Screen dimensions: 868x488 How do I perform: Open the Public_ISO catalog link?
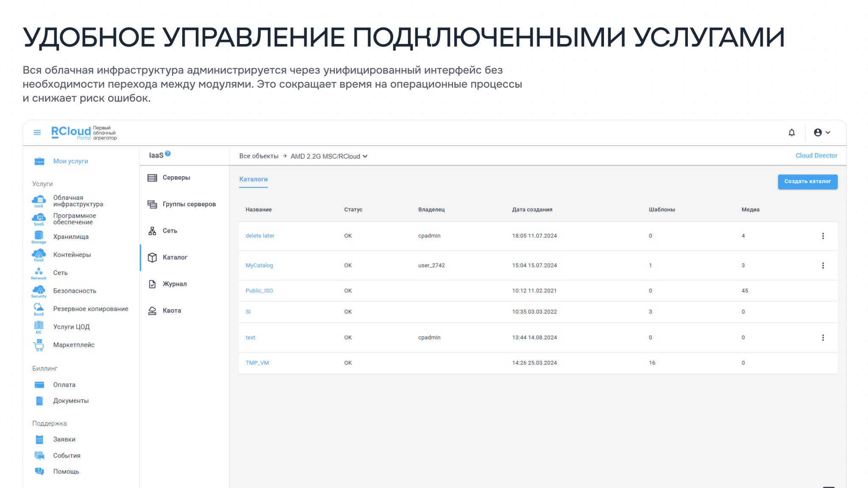(x=259, y=291)
